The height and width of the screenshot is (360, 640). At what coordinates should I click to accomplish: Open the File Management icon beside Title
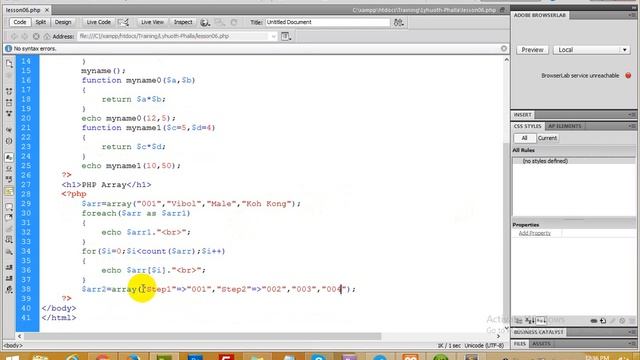(x=398, y=22)
